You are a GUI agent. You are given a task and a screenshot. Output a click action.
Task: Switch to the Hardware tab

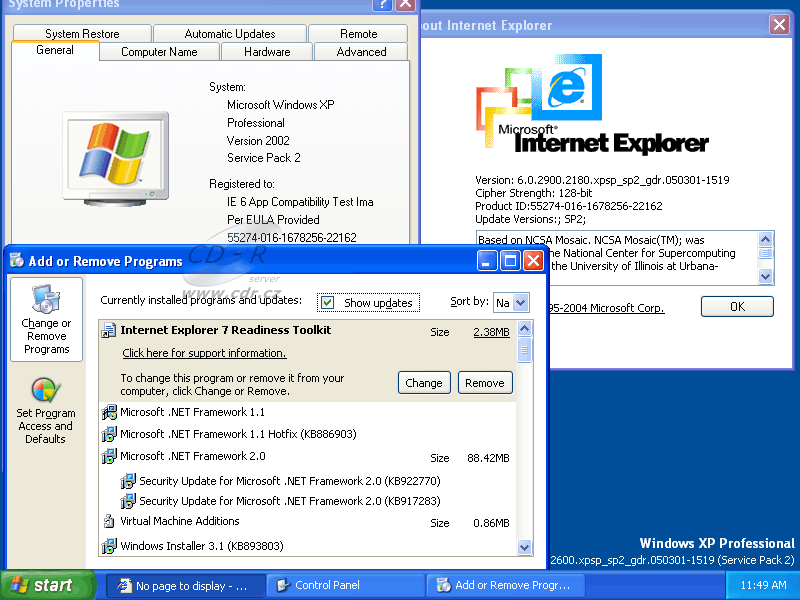[x=267, y=52]
